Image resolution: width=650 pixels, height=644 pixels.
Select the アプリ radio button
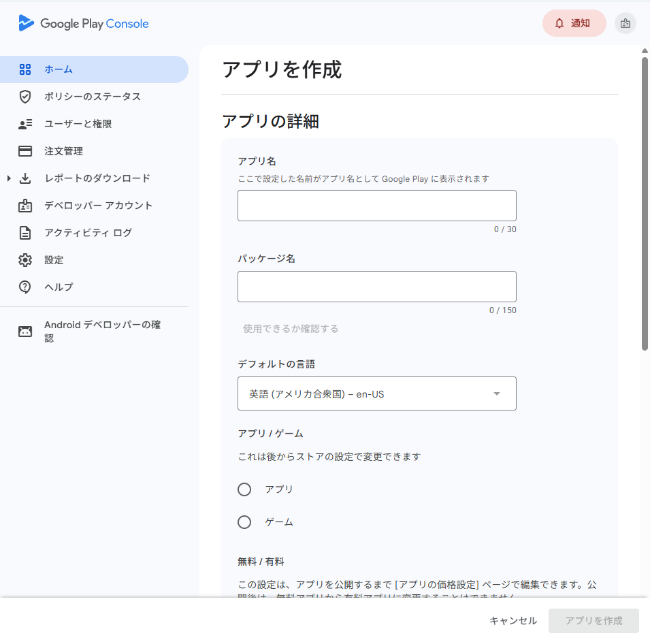tap(244, 489)
